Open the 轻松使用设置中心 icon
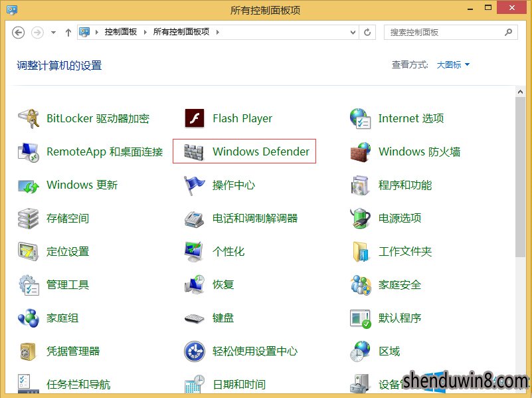Screen dimensions: 532x398 (x=195, y=351)
